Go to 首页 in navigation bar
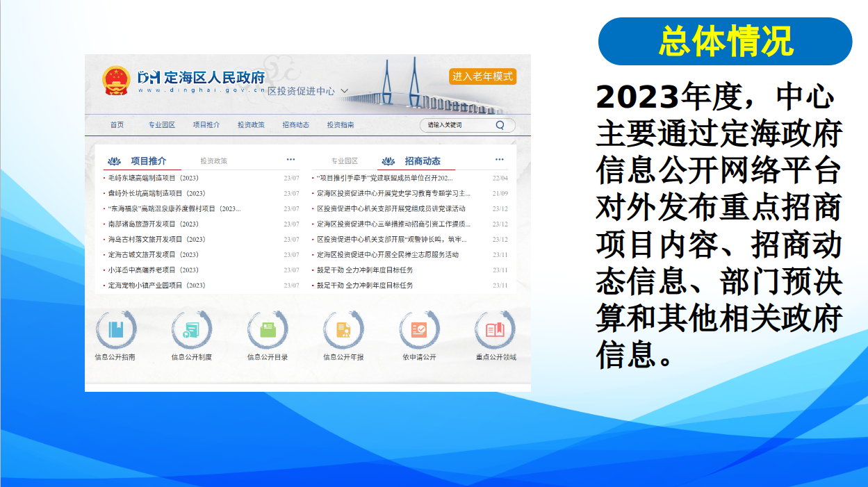The width and height of the screenshot is (868, 487). pos(117,125)
